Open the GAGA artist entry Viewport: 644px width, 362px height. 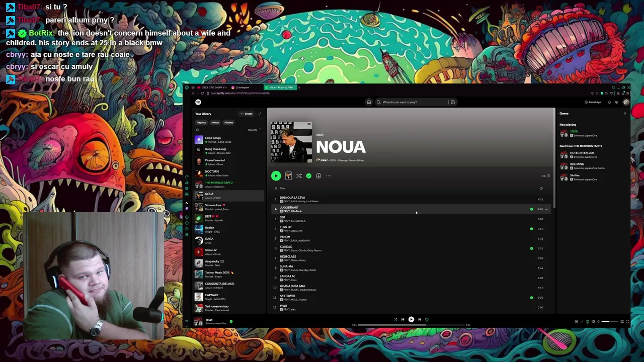coord(229,241)
